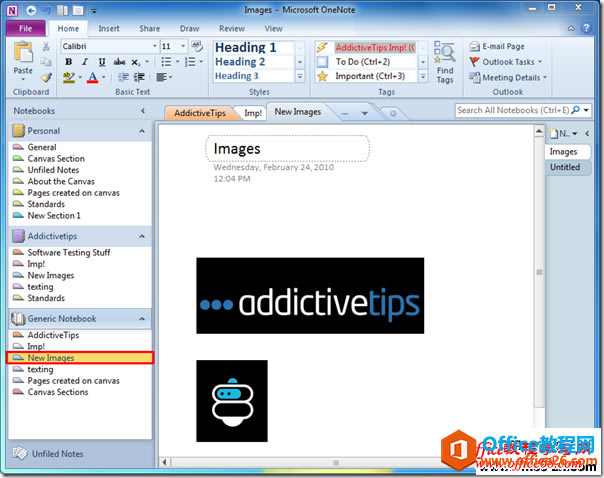Collapse the Addictivetips notebook
The image size is (604, 478).
[142, 236]
